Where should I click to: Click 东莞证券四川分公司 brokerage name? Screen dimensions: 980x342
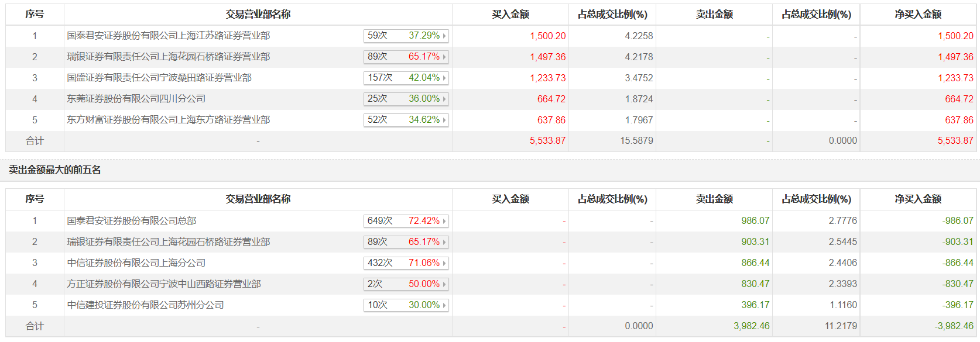point(136,99)
